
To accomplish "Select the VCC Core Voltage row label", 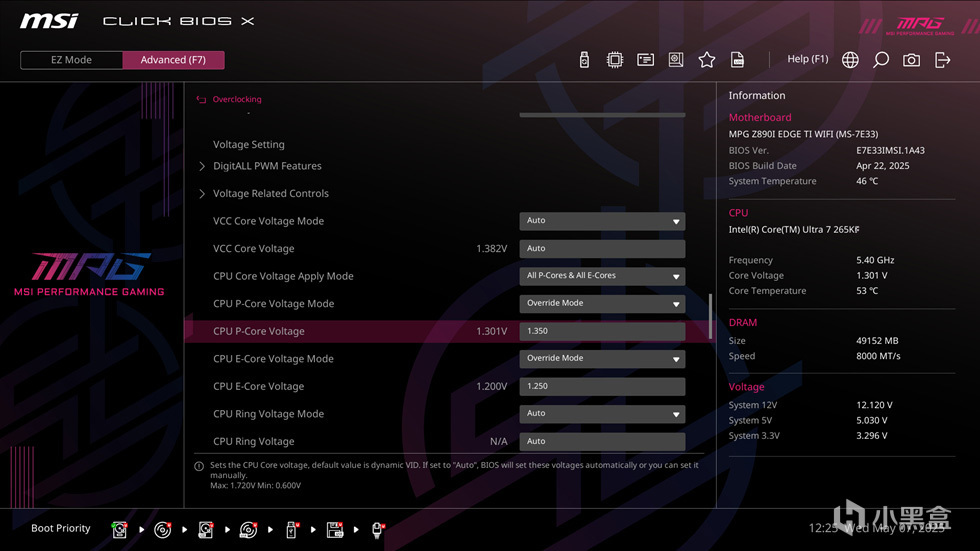I will coord(254,249).
